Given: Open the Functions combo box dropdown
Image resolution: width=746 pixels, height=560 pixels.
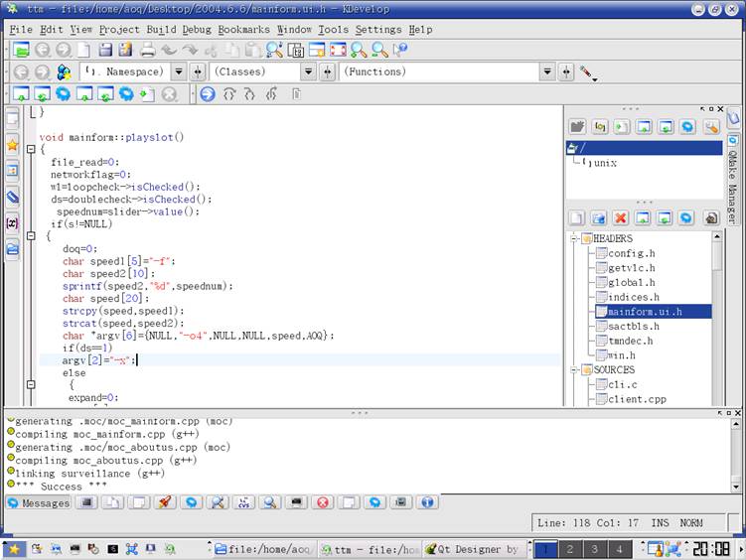Looking at the screenshot, I should tap(547, 71).
